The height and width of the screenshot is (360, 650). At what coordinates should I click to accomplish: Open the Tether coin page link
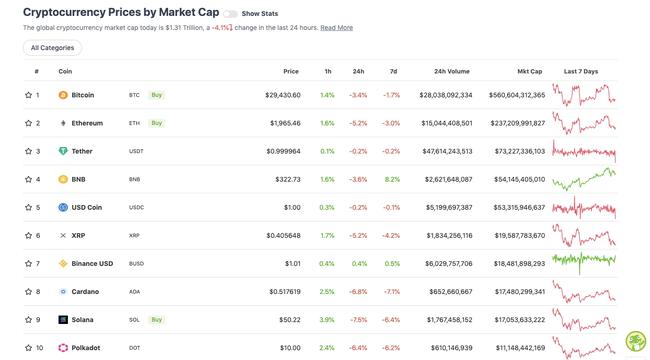(x=82, y=151)
